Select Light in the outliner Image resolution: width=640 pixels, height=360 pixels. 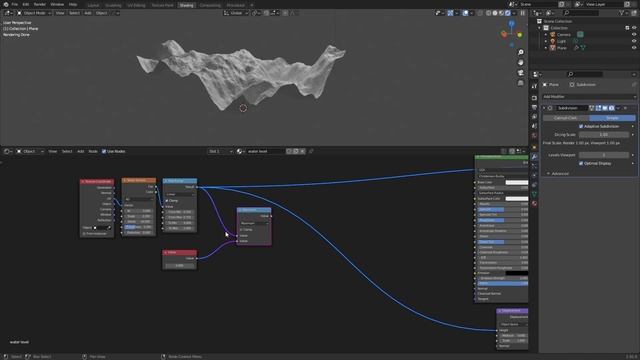(562, 41)
